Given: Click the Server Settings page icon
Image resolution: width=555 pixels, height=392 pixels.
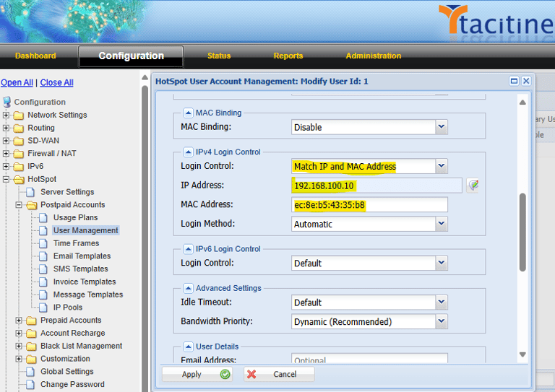Looking at the screenshot, I should pyautogui.click(x=30, y=192).
